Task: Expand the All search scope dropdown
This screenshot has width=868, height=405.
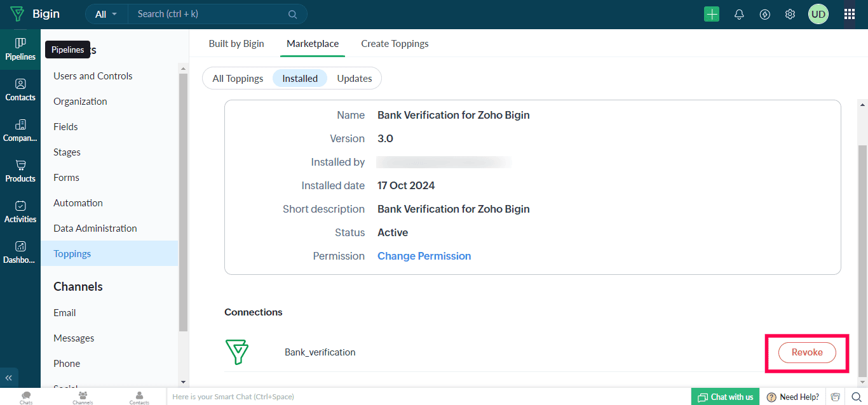Action: coord(106,14)
